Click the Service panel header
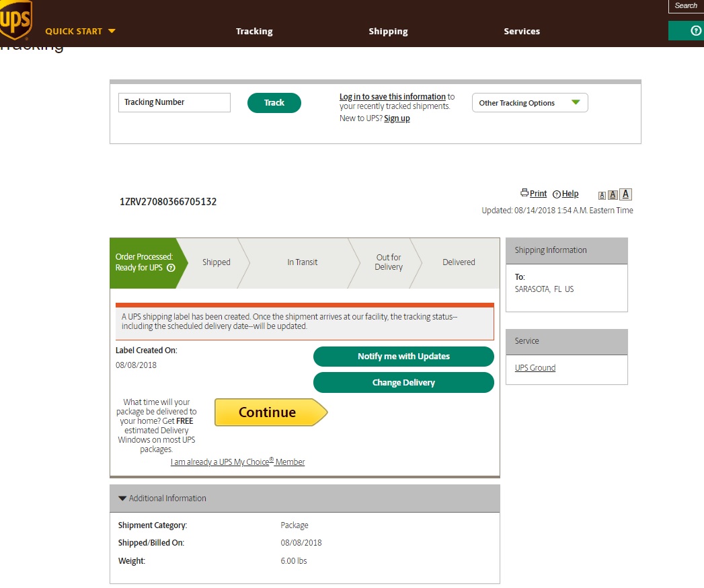The width and height of the screenshot is (704, 588). coord(567,341)
